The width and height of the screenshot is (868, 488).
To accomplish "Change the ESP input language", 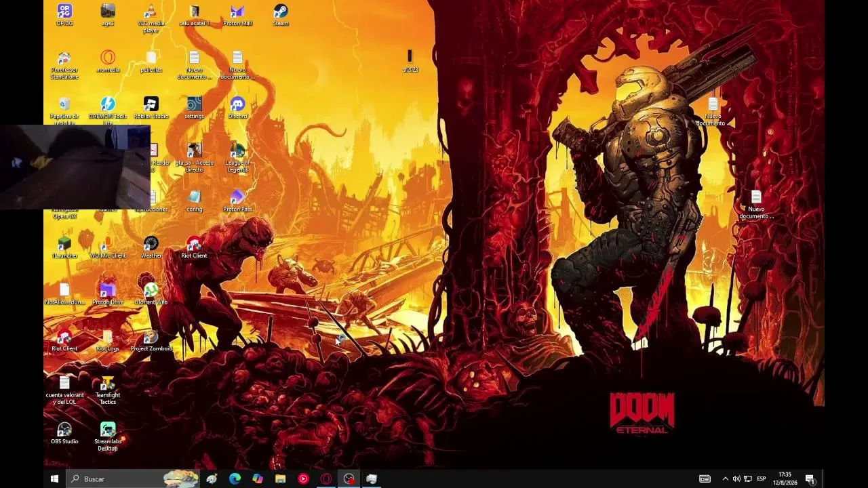I will 762,479.
